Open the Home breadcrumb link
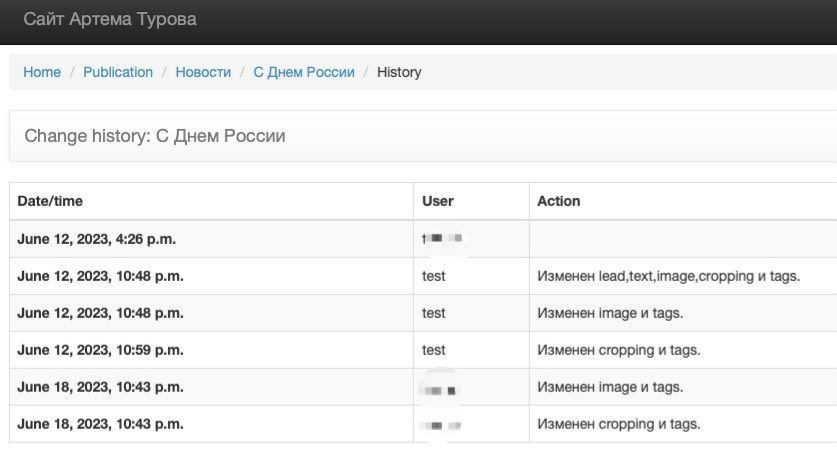The width and height of the screenshot is (837, 462). [x=42, y=72]
